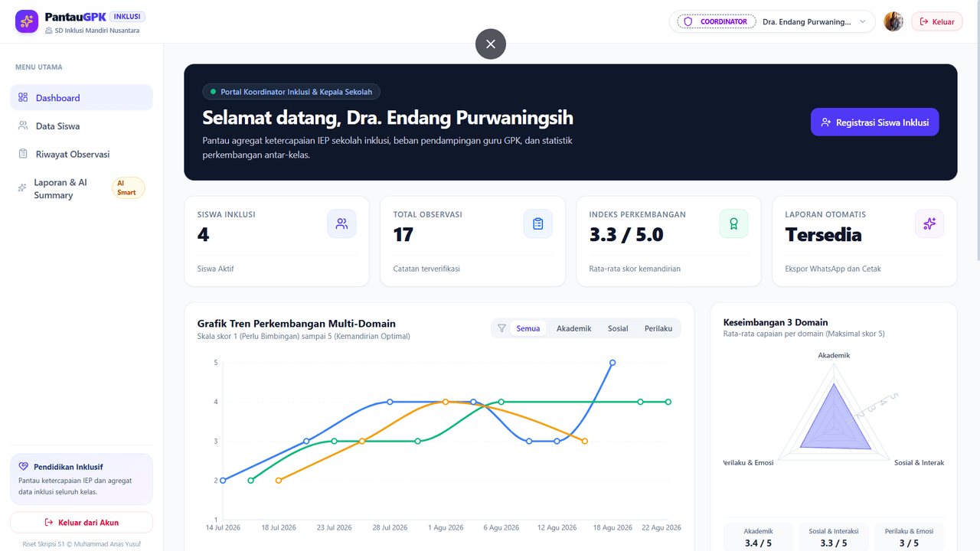Filter the chart by Akademik
The image size is (980, 551).
[574, 328]
